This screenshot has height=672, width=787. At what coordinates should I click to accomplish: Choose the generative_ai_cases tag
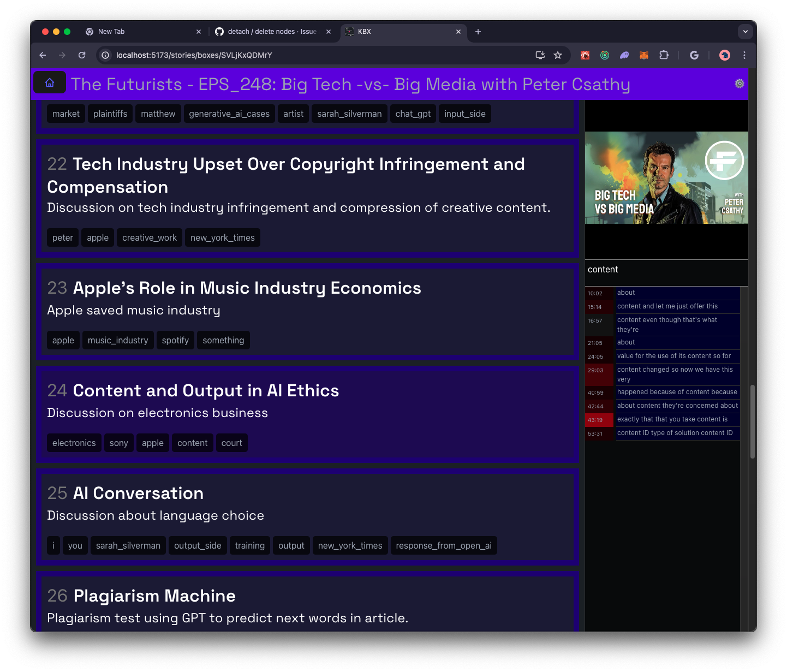pyautogui.click(x=229, y=114)
